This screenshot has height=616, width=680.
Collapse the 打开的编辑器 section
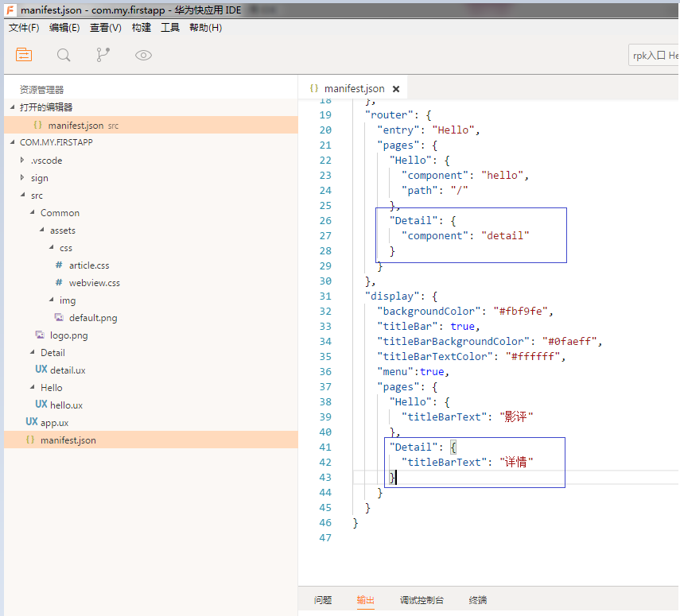(12, 107)
